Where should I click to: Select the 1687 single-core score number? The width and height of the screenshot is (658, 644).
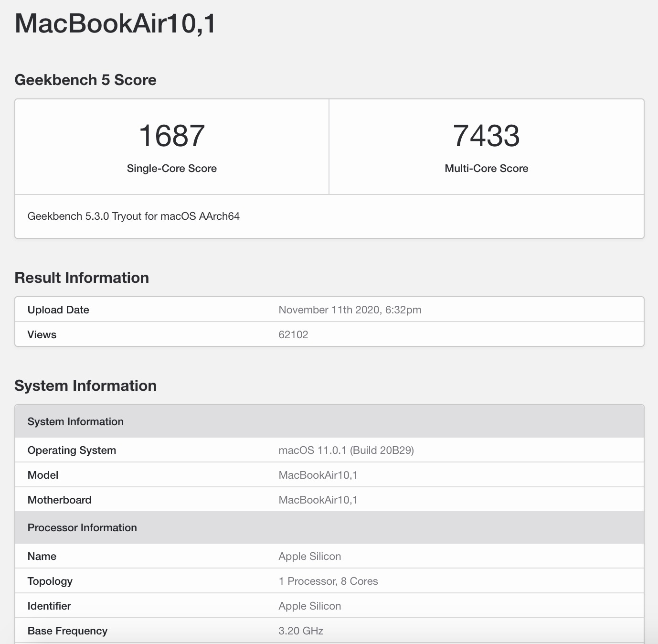point(171,136)
